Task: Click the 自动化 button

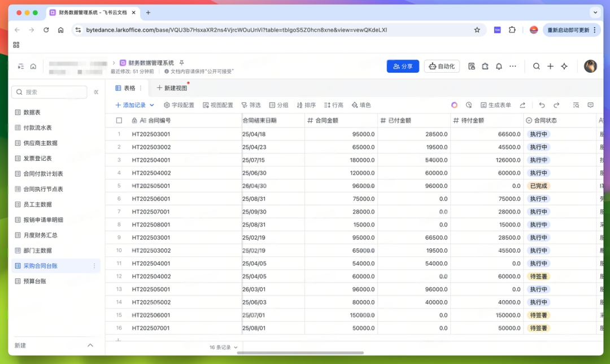Action: (442, 66)
